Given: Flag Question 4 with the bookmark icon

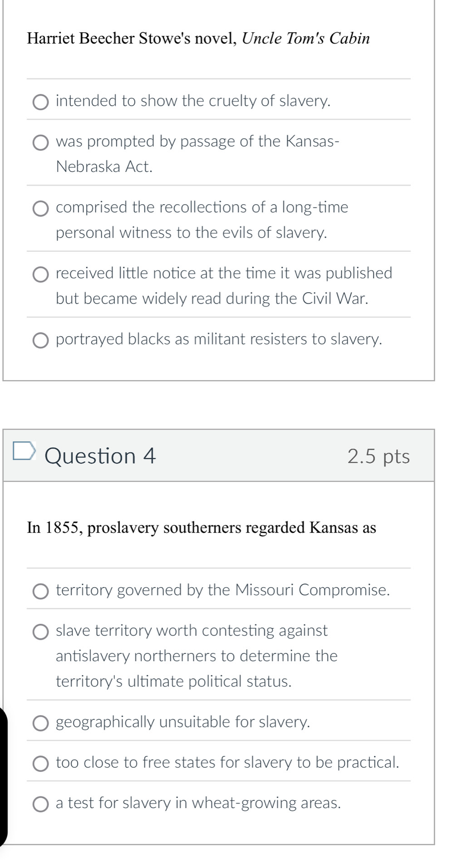Looking at the screenshot, I should point(24,450).
